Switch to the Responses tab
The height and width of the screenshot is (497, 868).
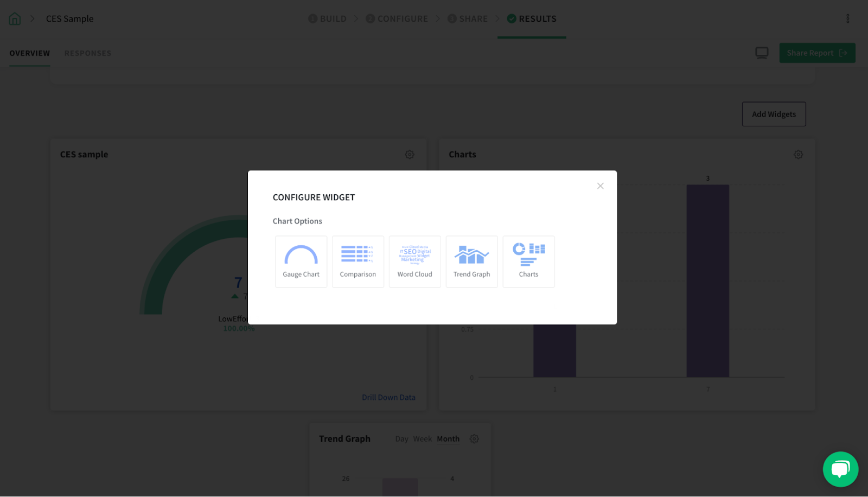click(88, 53)
